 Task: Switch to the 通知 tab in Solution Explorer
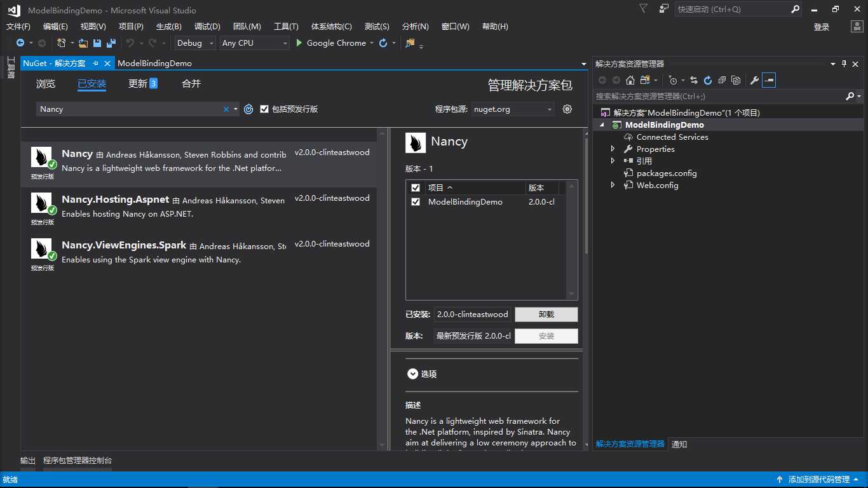pos(679,444)
